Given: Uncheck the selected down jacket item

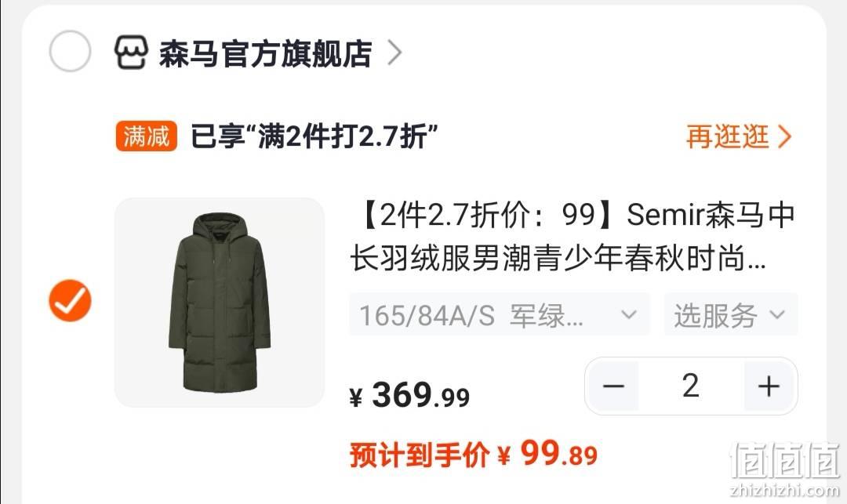Looking at the screenshot, I should coord(71,300).
